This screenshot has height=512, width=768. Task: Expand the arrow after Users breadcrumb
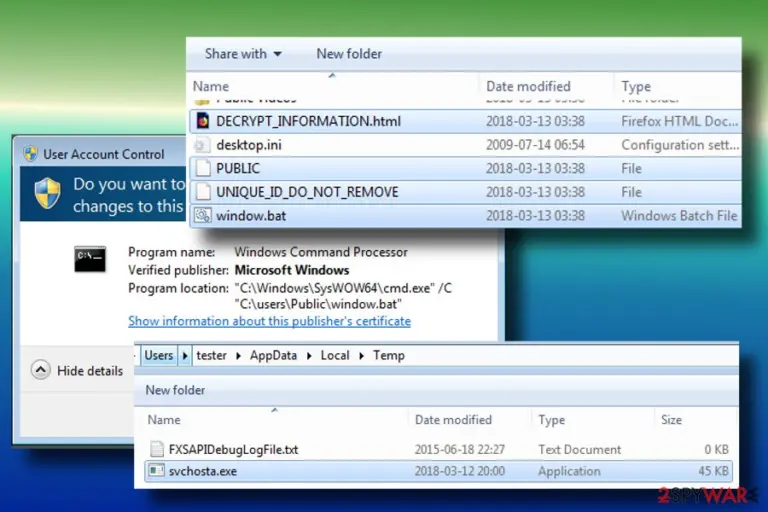tap(185, 356)
